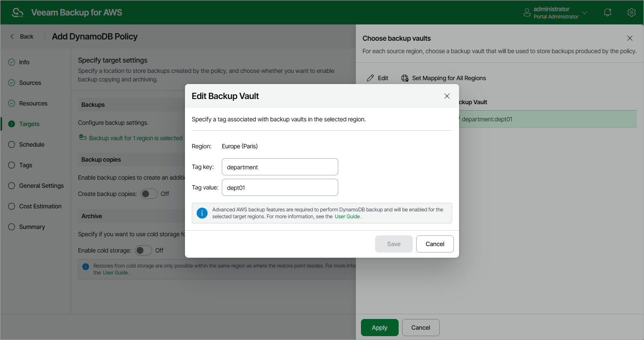Click the Sources step checkmark icon
The image size is (644, 340).
pos(12,83)
